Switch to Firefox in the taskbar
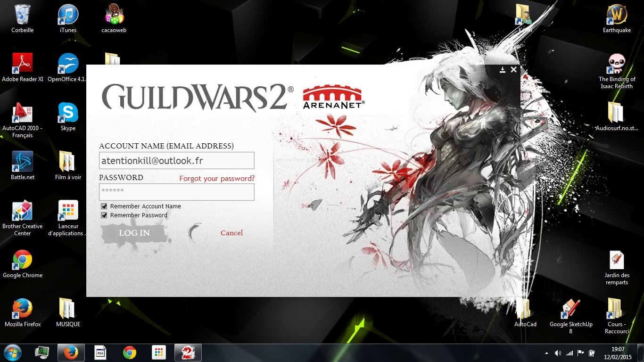 tap(71, 353)
